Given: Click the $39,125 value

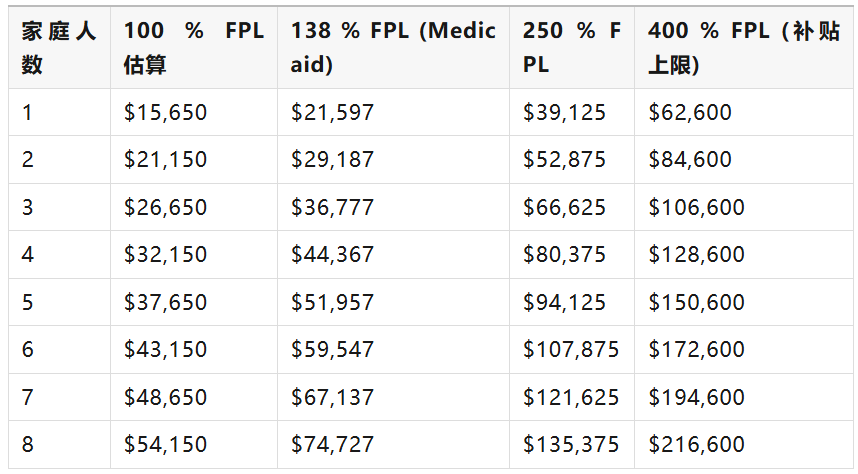Looking at the screenshot, I should click(x=564, y=113).
